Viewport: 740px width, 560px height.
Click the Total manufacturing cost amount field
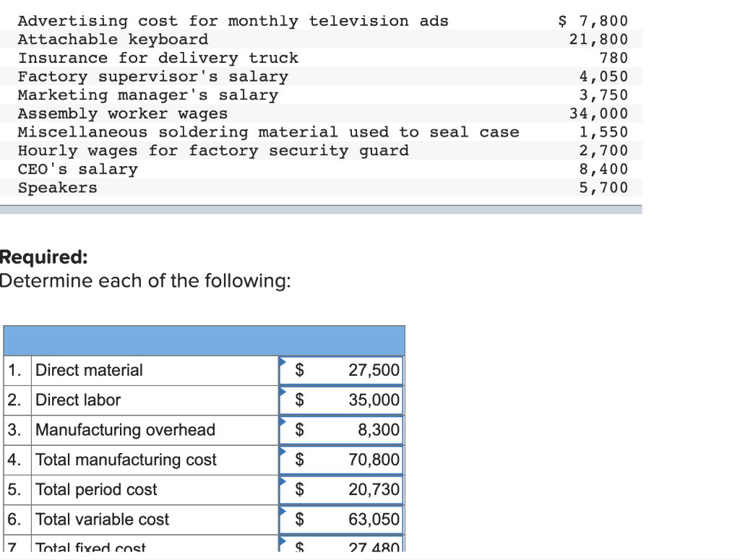click(x=341, y=460)
